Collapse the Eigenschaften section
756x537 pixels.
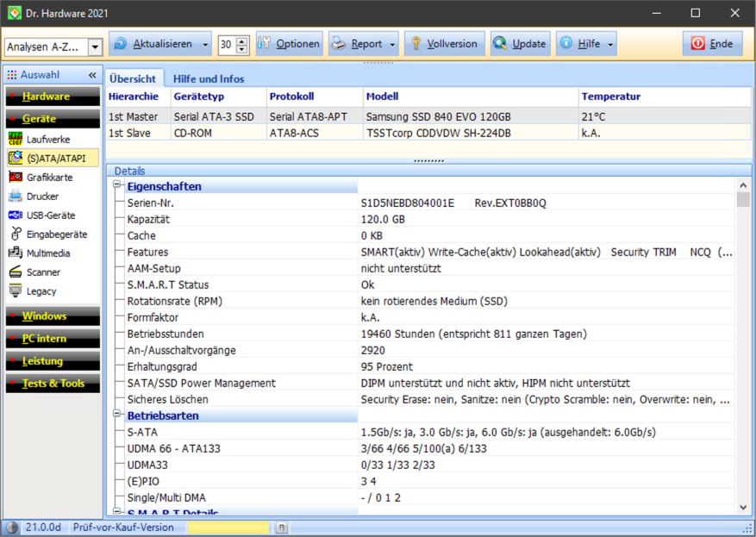point(117,185)
